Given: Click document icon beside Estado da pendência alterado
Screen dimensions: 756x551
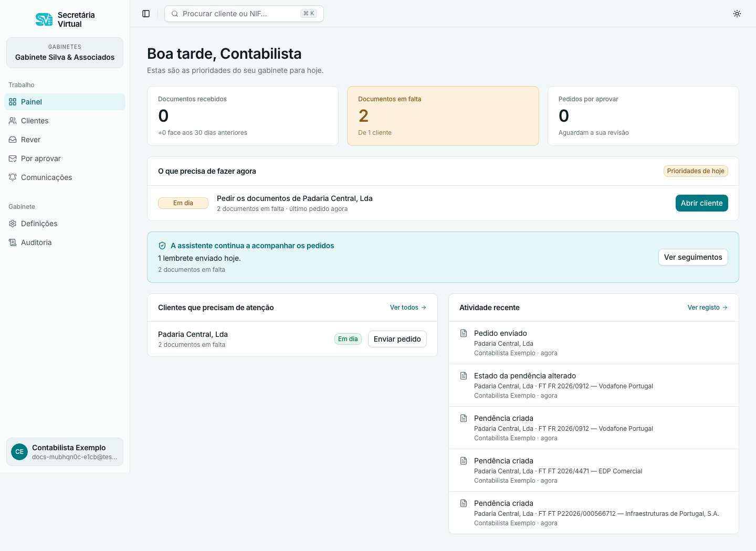Looking at the screenshot, I should click(464, 376).
